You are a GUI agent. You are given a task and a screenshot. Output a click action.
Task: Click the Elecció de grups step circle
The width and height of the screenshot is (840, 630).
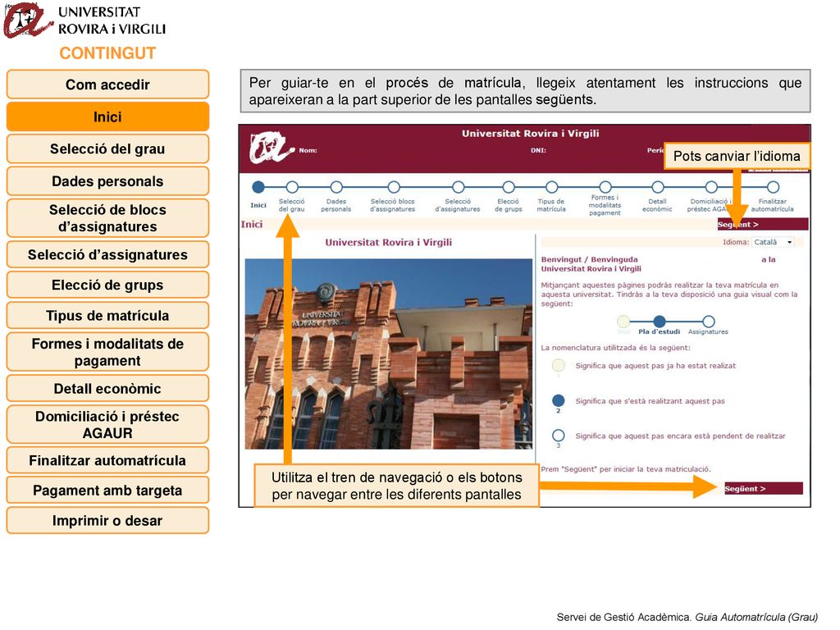click(509, 187)
